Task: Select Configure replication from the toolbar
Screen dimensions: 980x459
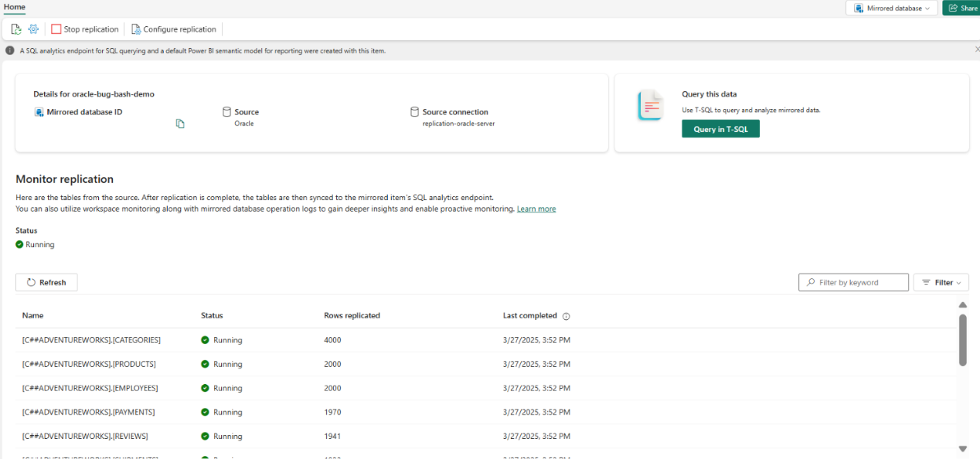Action: 174,29
